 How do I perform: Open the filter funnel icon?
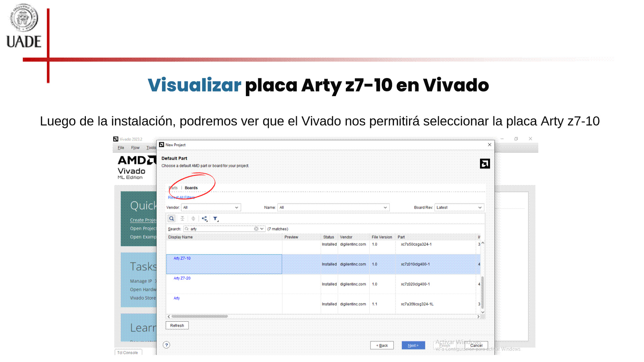pyautogui.click(x=216, y=219)
